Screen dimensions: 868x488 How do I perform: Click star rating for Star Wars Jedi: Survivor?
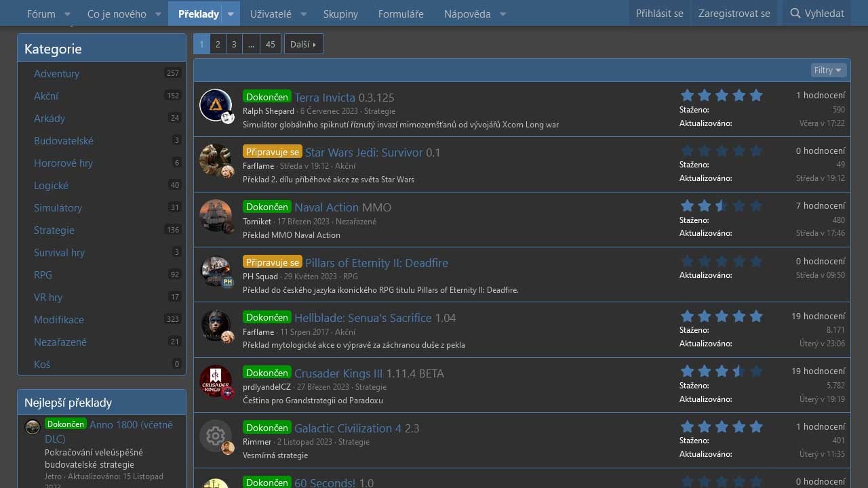tap(722, 150)
